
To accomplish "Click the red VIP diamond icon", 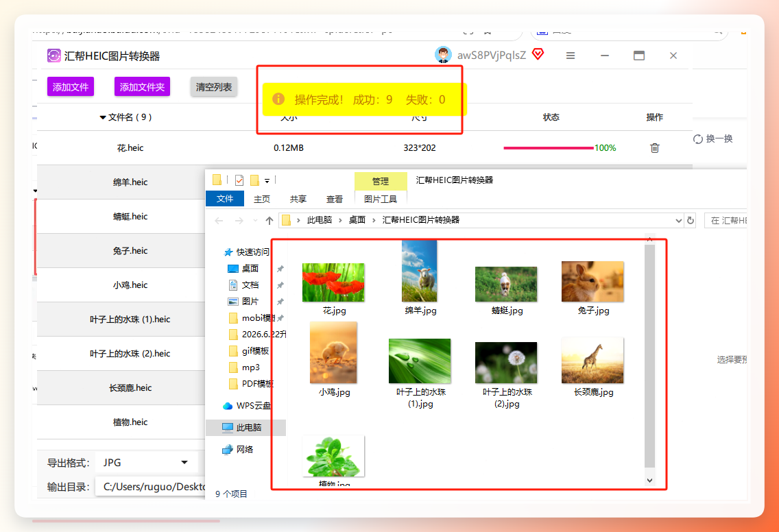I will (538, 54).
